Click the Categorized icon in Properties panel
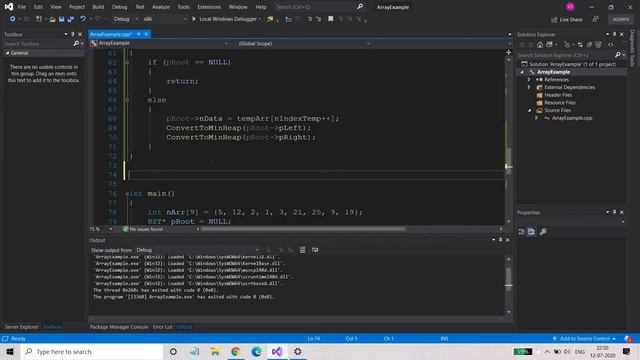The width and height of the screenshot is (640, 360). coord(522,232)
